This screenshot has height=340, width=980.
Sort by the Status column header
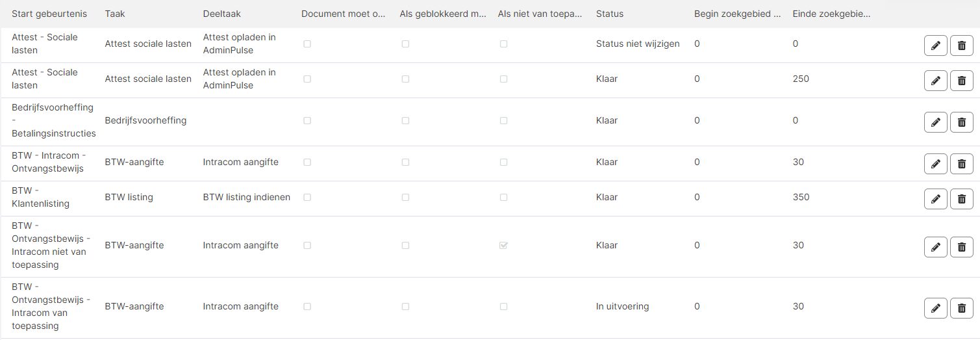point(610,14)
